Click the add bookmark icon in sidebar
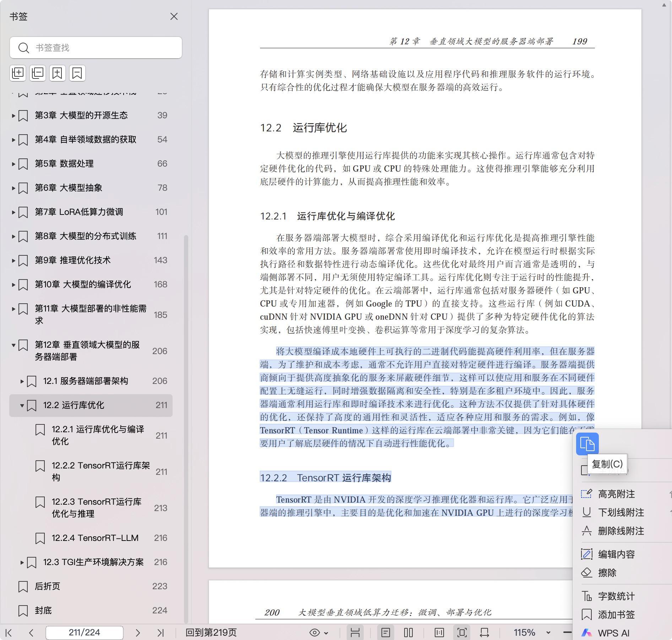 tap(58, 73)
